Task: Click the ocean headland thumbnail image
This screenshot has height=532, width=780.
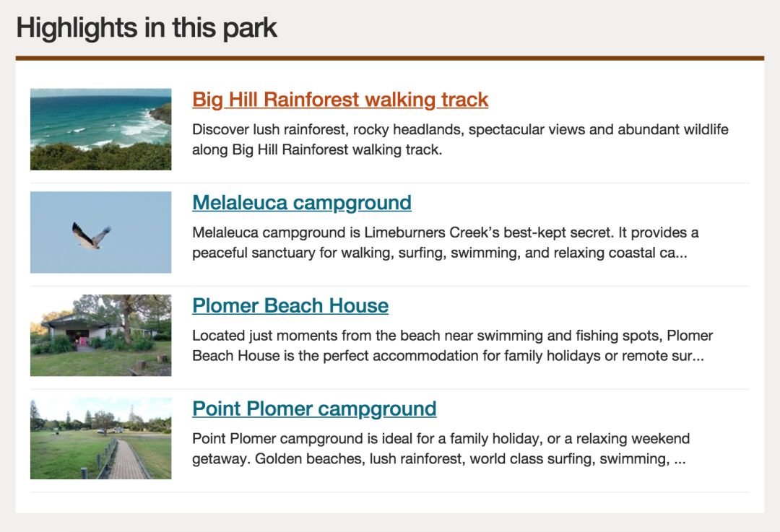Action: tap(101, 129)
